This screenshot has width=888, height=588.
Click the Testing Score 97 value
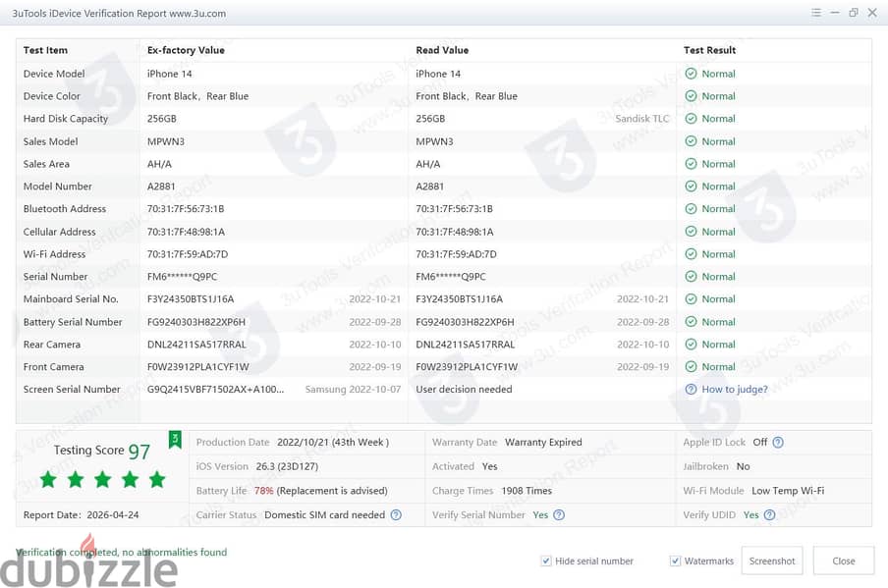click(x=139, y=451)
